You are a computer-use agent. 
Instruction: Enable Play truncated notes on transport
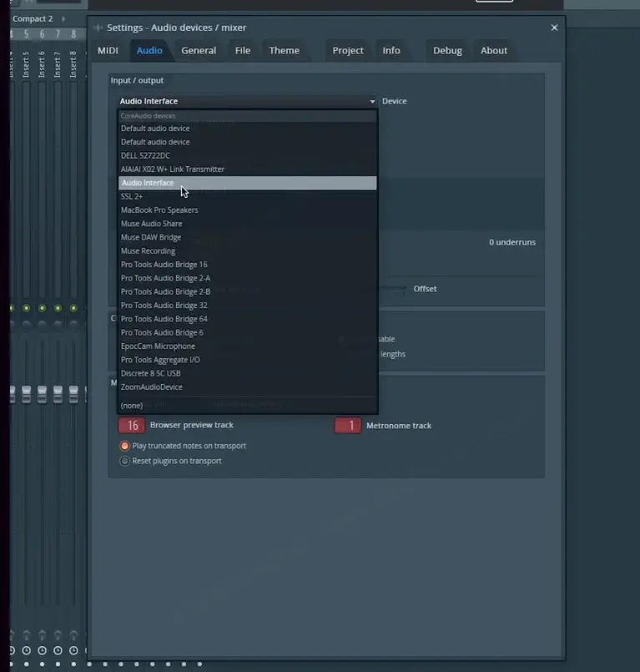tap(124, 446)
